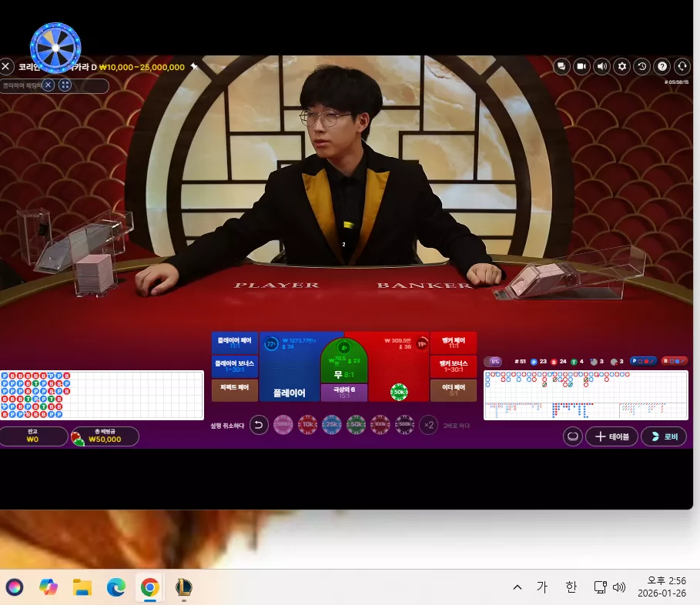Click the table view oval icon button
The image size is (700, 605).
pyautogui.click(x=573, y=436)
